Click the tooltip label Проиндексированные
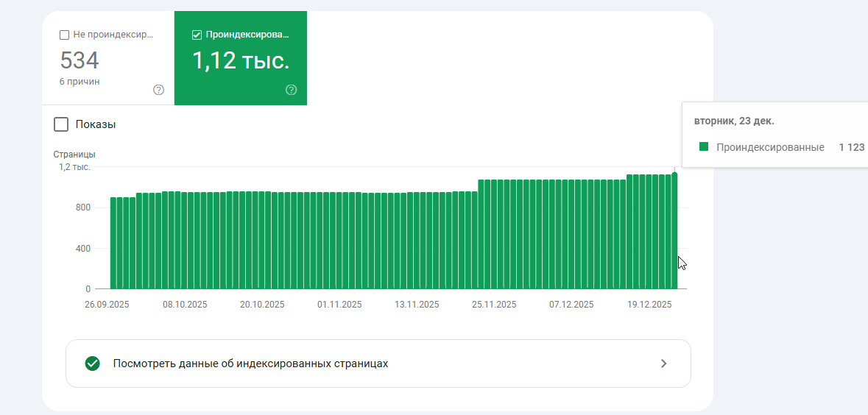 tap(770, 147)
